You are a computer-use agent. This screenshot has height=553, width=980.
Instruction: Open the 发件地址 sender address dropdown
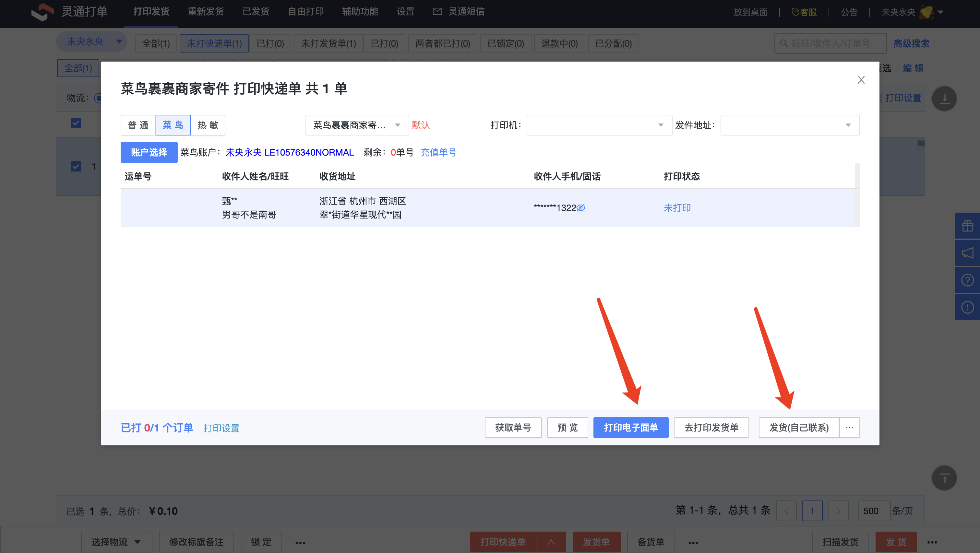pos(790,125)
